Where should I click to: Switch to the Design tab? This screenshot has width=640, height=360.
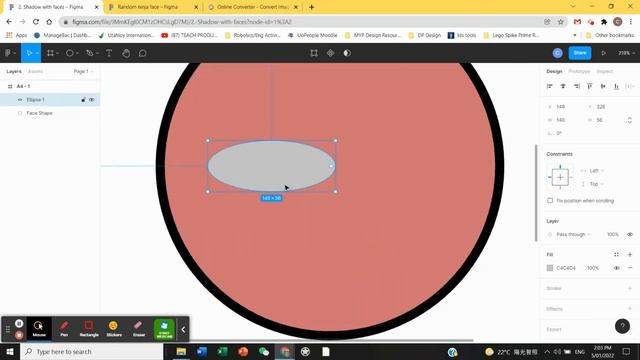[x=554, y=71]
